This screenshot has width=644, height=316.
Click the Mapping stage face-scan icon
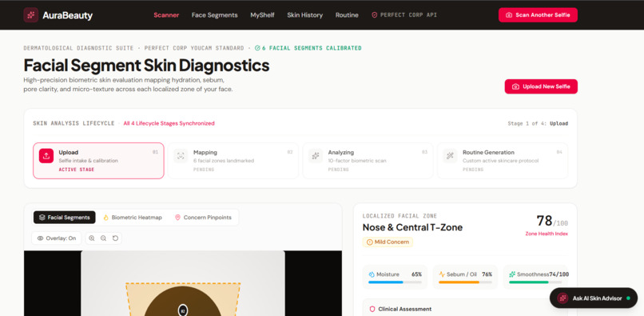click(x=181, y=156)
